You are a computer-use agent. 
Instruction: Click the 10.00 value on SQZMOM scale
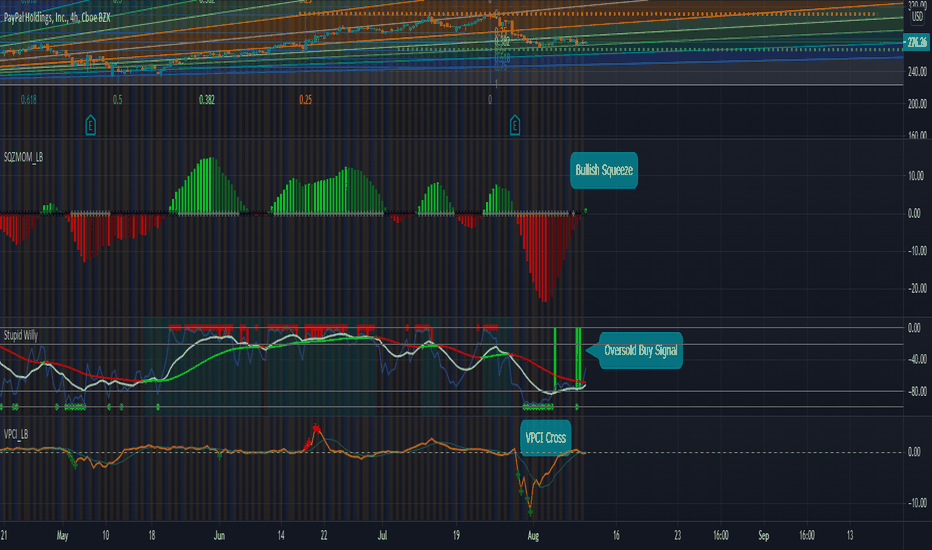pyautogui.click(x=916, y=175)
